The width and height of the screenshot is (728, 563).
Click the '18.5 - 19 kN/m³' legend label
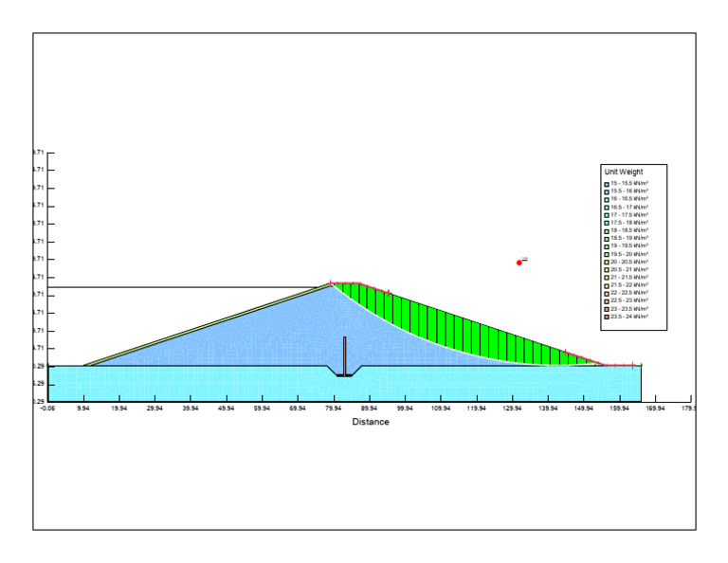pos(629,238)
